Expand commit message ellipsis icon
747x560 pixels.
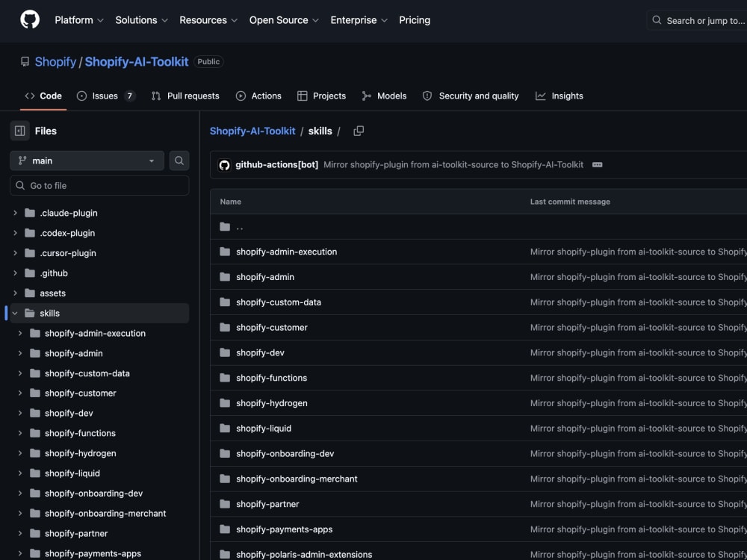(598, 165)
